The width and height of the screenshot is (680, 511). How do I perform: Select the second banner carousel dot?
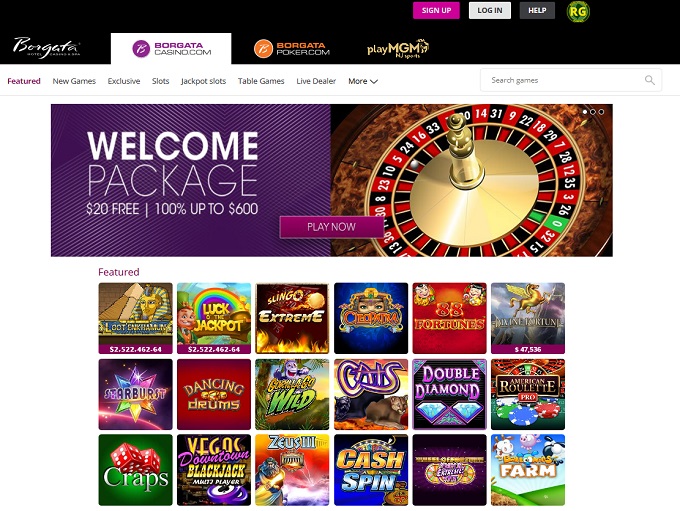pyautogui.click(x=593, y=112)
